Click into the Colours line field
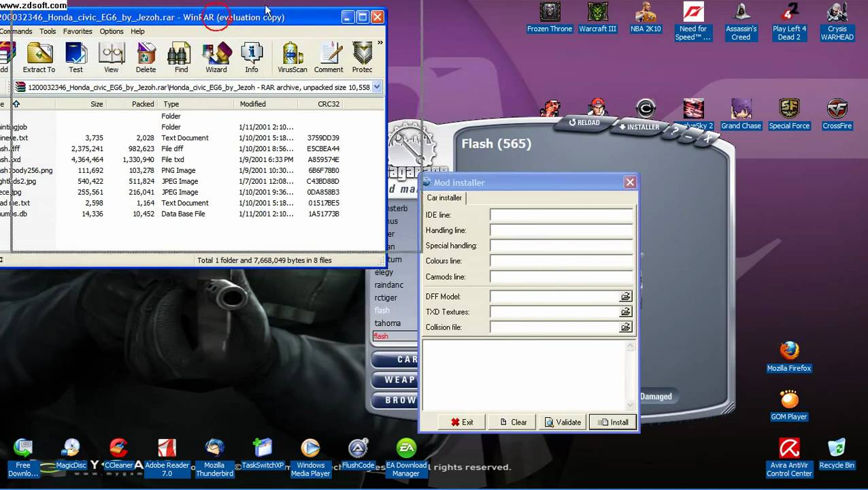Viewport: 868px width, 490px height. (561, 261)
